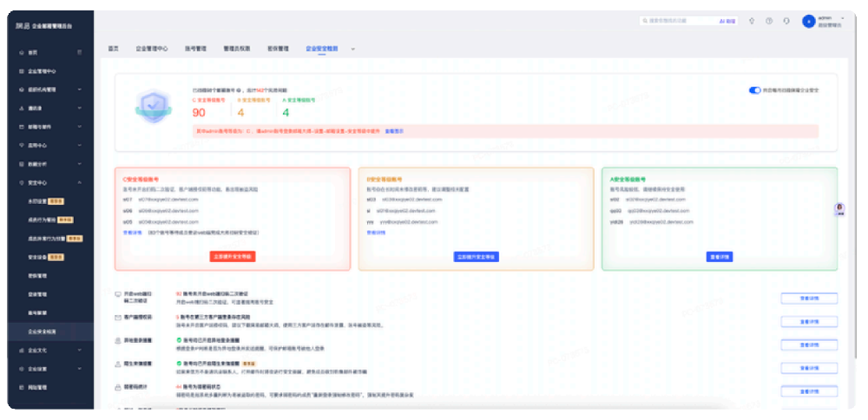Image resolution: width=868 pixels, height=420 pixels.
Task: Click the 通讯录 contacts icon in the sidebar
Action: (x=22, y=108)
